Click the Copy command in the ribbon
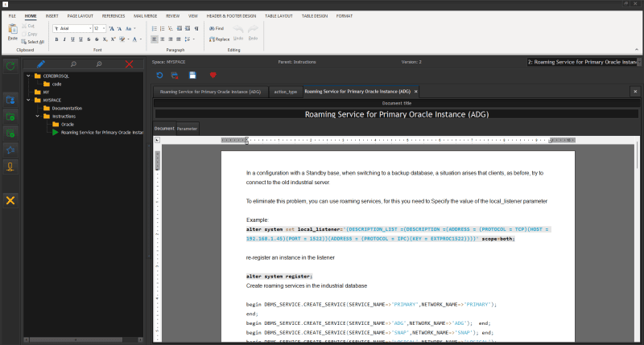This screenshot has width=644, height=345. [x=30, y=34]
